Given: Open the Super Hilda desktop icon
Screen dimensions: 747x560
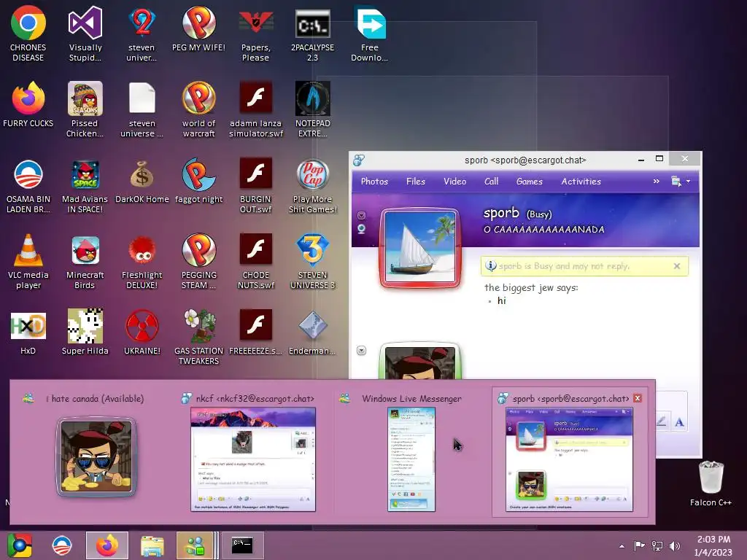Looking at the screenshot, I should (x=85, y=332).
